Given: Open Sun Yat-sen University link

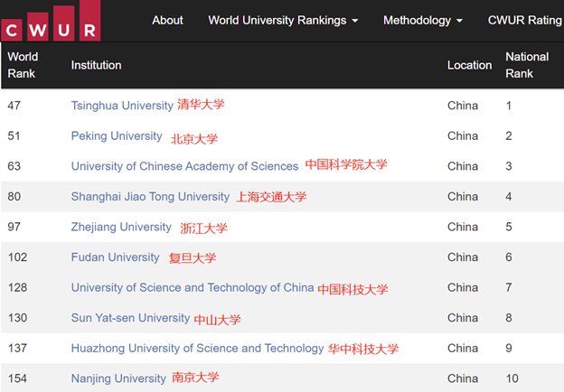Looking at the screenshot, I should click(130, 318).
